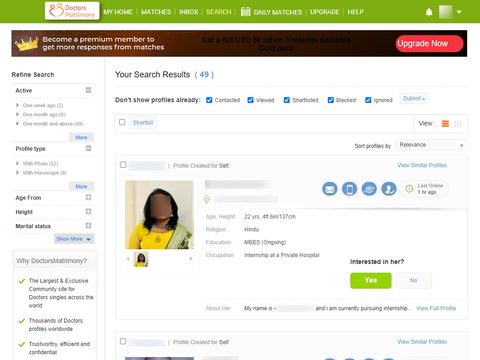This screenshot has height=360, width=480.
Task: Uncheck the Shortlisted checkbox
Action: point(287,100)
